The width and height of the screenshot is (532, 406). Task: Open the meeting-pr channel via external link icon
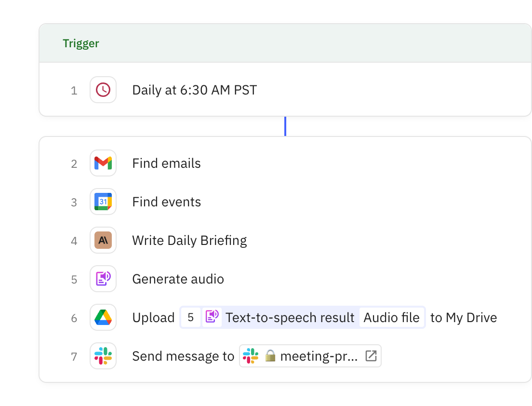[x=371, y=355]
